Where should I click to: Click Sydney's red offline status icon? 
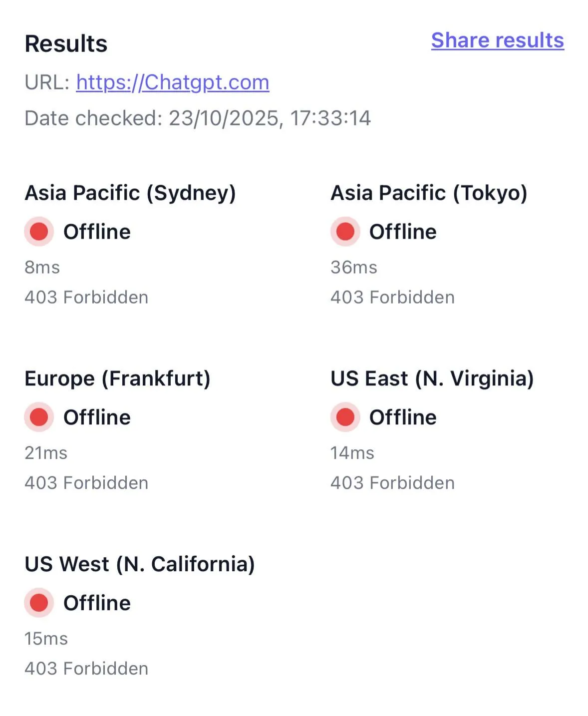pos(39,232)
